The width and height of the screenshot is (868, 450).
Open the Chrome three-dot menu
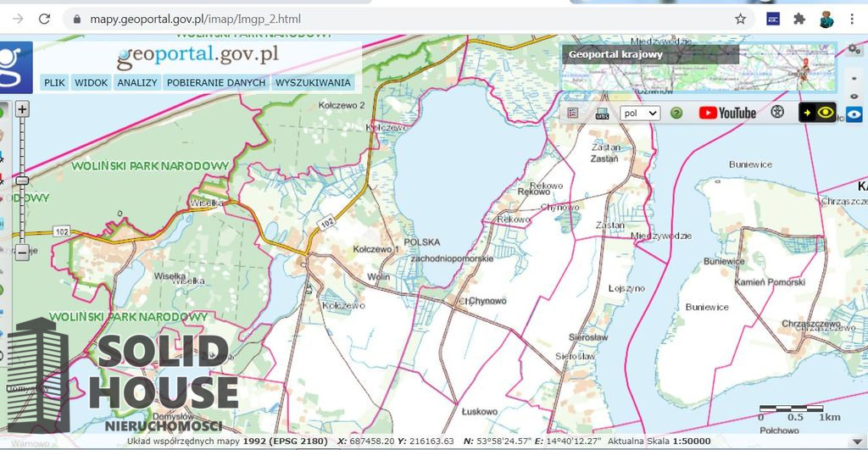(x=852, y=19)
